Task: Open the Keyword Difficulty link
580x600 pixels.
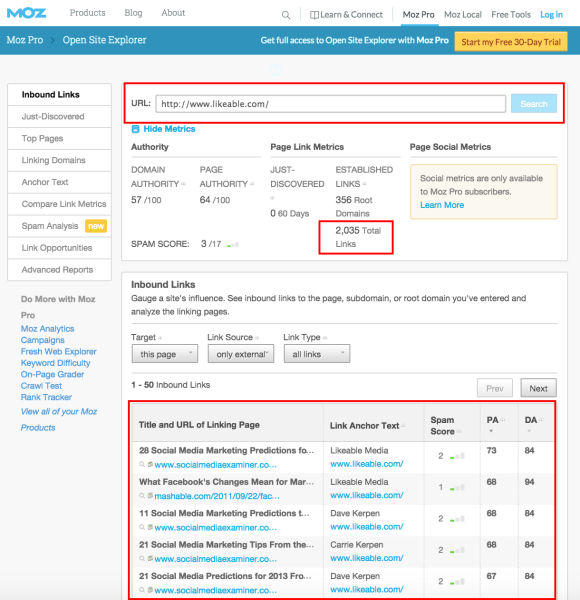Action: click(55, 363)
